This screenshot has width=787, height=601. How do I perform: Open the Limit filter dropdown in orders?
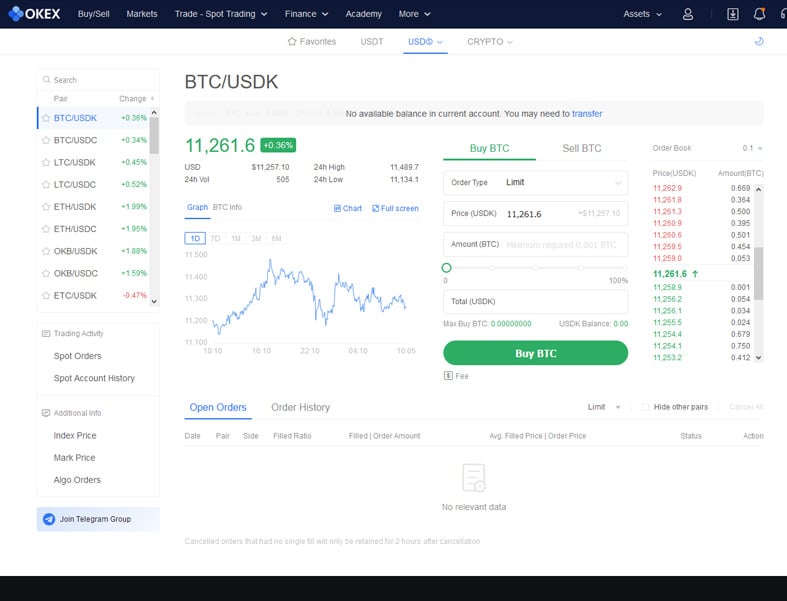[604, 407]
